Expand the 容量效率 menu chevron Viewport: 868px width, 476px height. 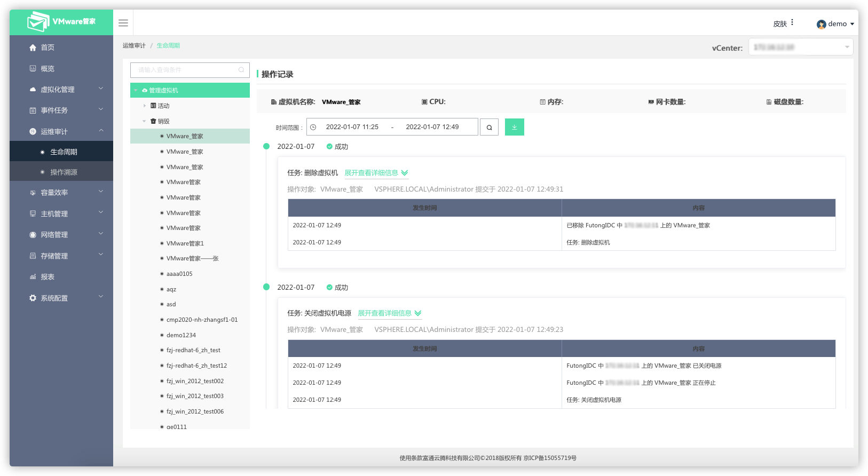tap(101, 192)
